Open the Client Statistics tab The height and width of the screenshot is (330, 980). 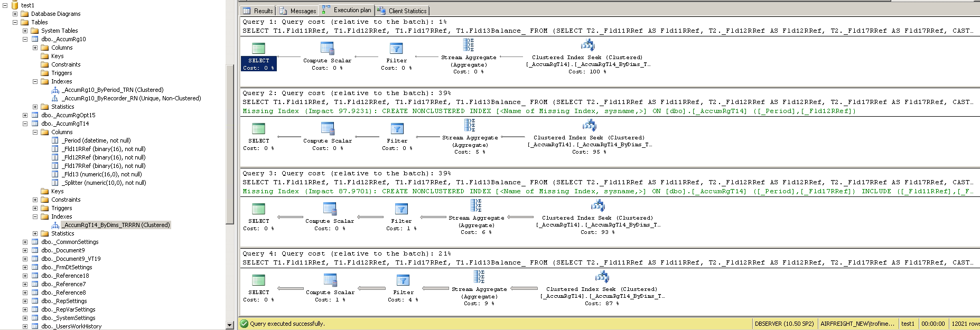point(402,11)
